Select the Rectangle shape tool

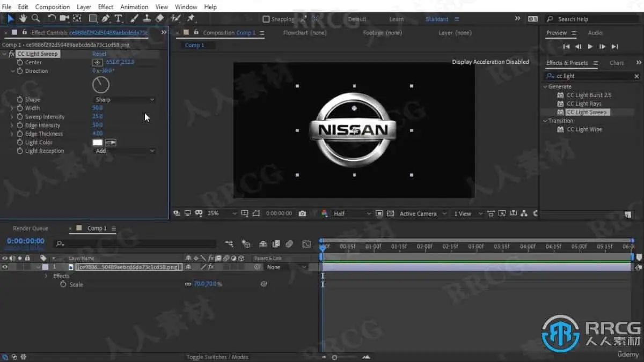93,18
